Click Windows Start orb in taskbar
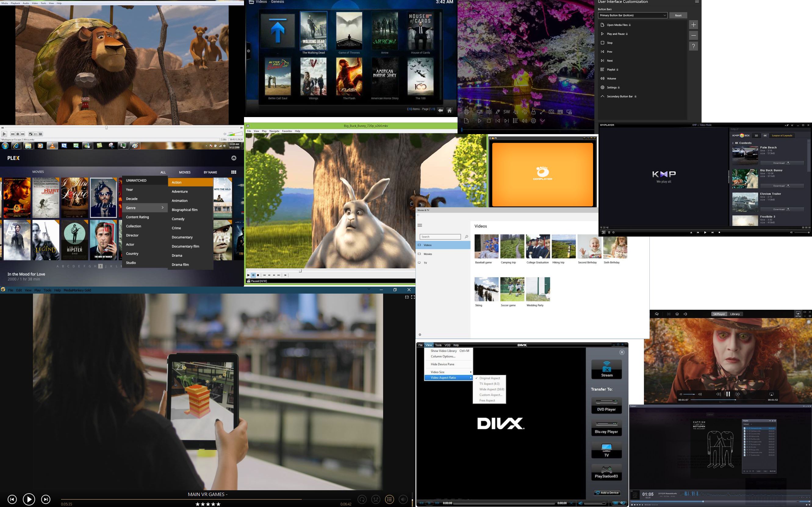The width and height of the screenshot is (812, 507). pyautogui.click(x=5, y=145)
